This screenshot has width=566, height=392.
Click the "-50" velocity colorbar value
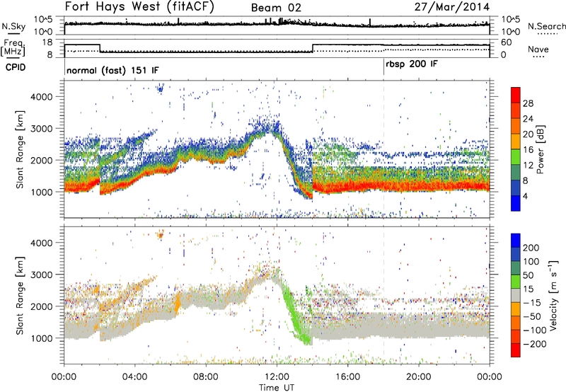[x=531, y=316]
